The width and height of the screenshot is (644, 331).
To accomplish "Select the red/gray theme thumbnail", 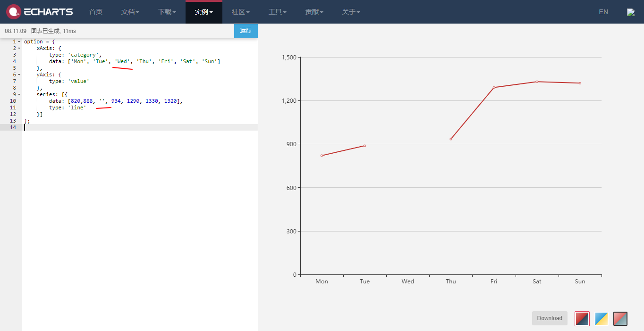I will 620,318.
